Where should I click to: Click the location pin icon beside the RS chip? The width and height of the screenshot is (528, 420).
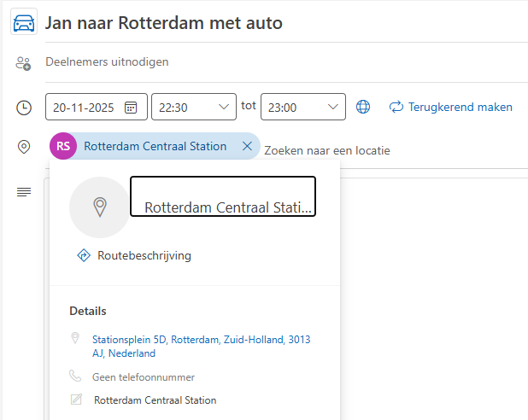[24, 147]
